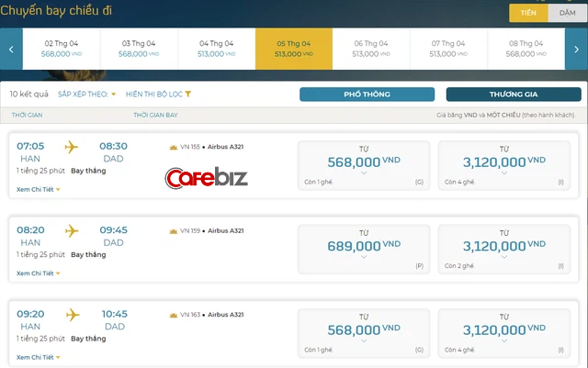The width and height of the screenshot is (588, 368).
Task: Click the Thương Gia business class button
Action: click(513, 95)
